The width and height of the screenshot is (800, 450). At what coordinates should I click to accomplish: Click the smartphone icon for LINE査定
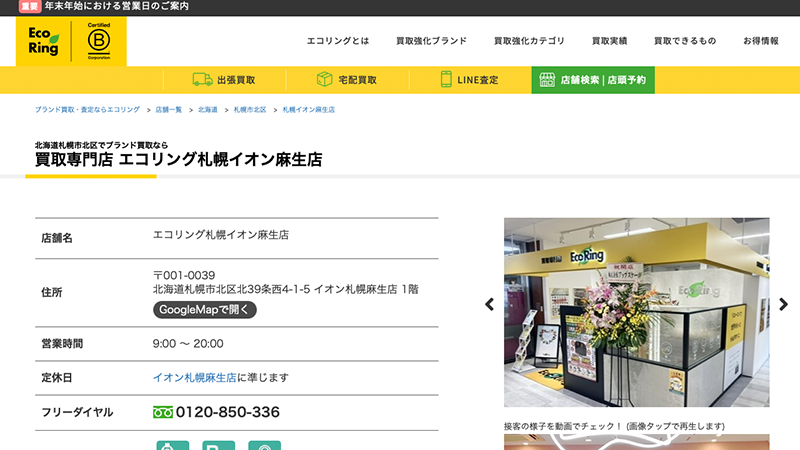pyautogui.click(x=446, y=79)
